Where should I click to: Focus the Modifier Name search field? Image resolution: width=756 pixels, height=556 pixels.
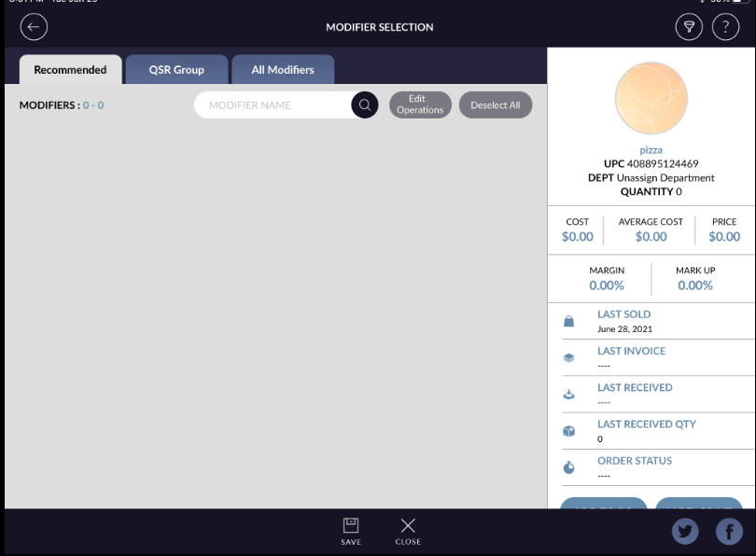tap(273, 105)
